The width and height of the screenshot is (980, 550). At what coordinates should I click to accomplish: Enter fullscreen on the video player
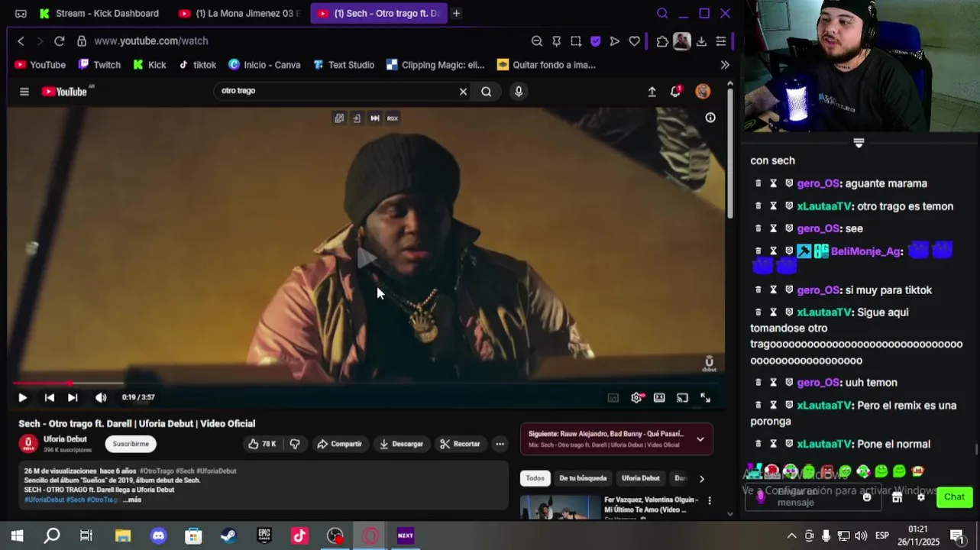pos(705,397)
